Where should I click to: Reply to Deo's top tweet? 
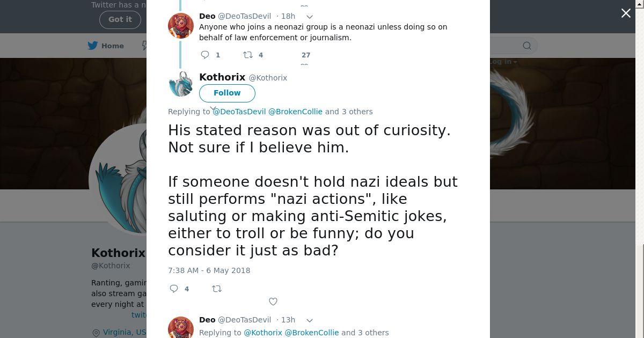[205, 55]
